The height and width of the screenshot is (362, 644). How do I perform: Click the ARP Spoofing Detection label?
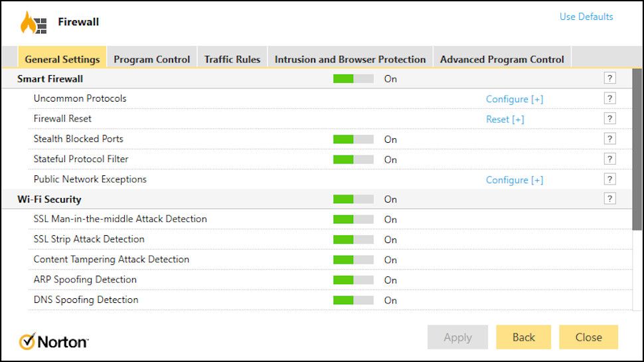tap(85, 280)
